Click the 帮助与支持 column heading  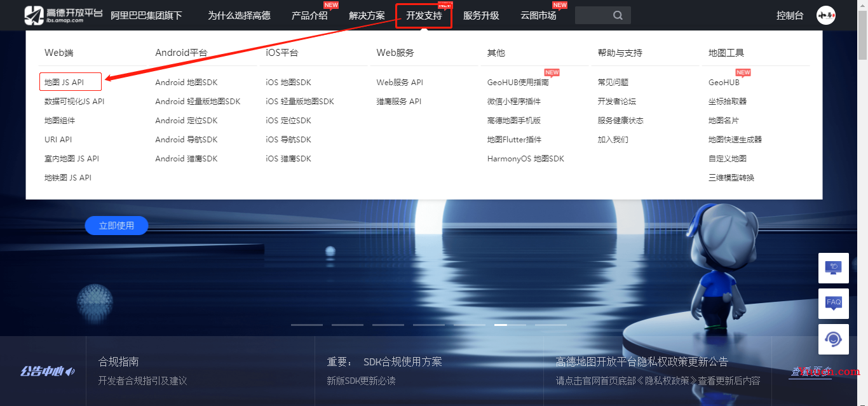(620, 53)
